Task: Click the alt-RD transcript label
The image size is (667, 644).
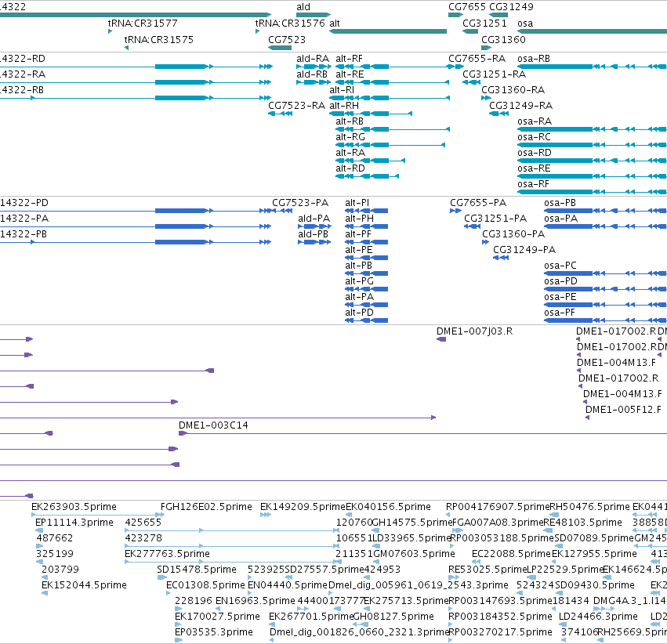Action: (350, 168)
